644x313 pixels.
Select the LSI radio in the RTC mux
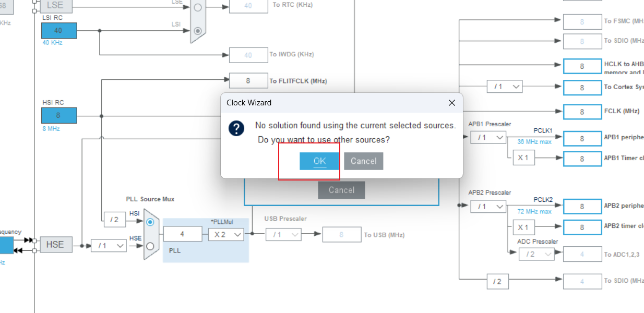[197, 31]
